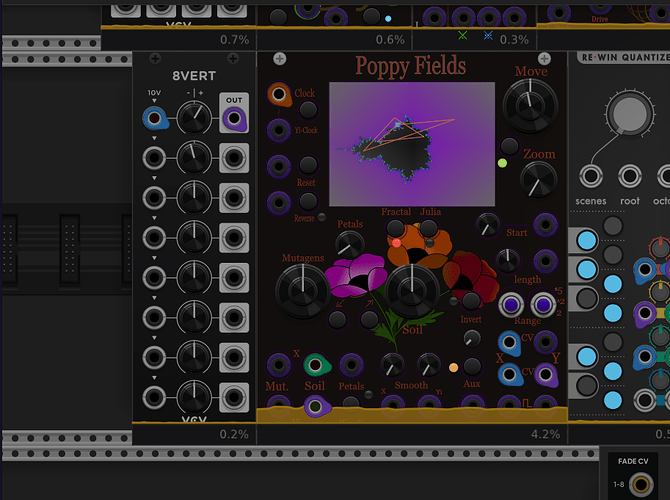Click the 8VERT purple OUT jack
Screen dimensions: 670x500
[234, 120]
